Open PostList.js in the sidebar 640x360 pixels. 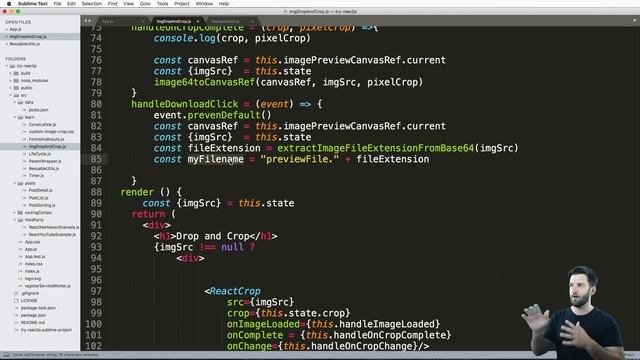tap(38, 198)
